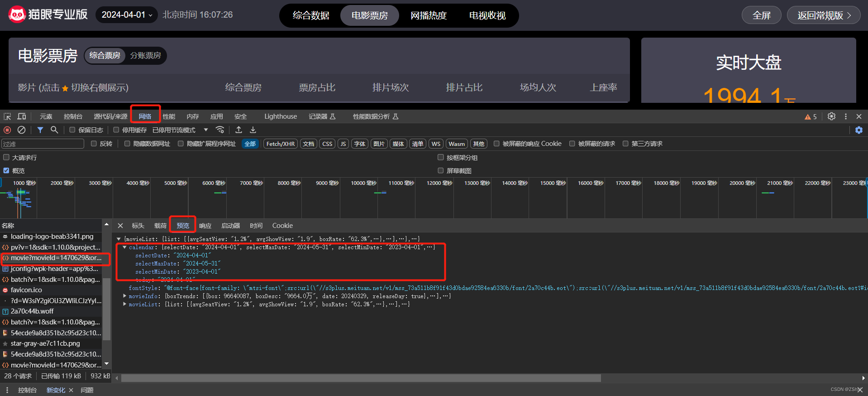Switch to 响应 Response tab
Screen dimensions: 868x396
click(x=205, y=226)
